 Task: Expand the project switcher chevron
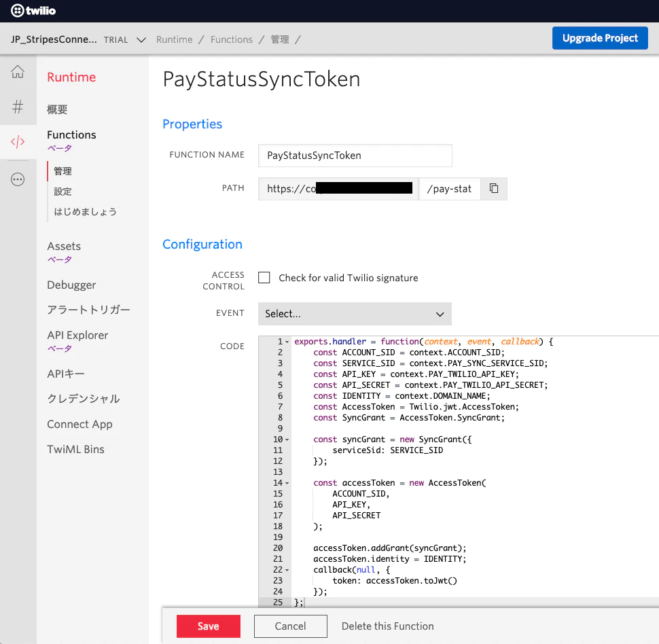coord(141,40)
